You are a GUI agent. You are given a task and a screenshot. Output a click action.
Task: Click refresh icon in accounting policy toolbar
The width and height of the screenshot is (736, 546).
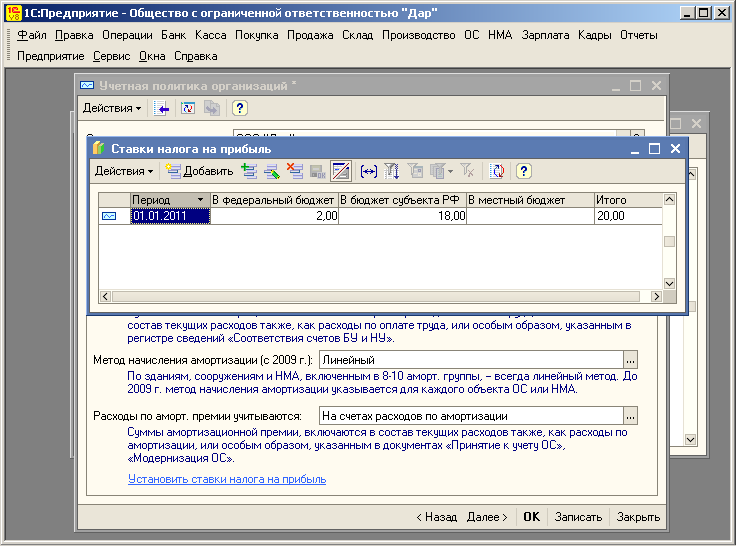[188, 108]
